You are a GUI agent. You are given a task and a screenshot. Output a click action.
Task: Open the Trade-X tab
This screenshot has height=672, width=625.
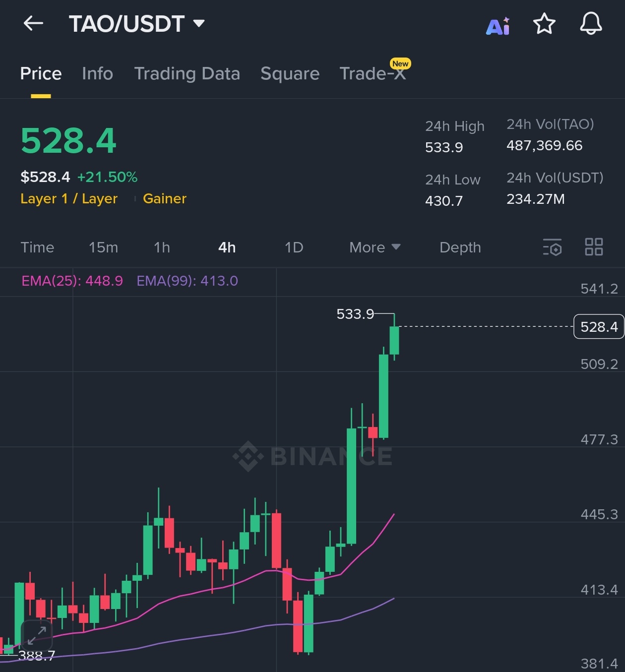tap(373, 73)
